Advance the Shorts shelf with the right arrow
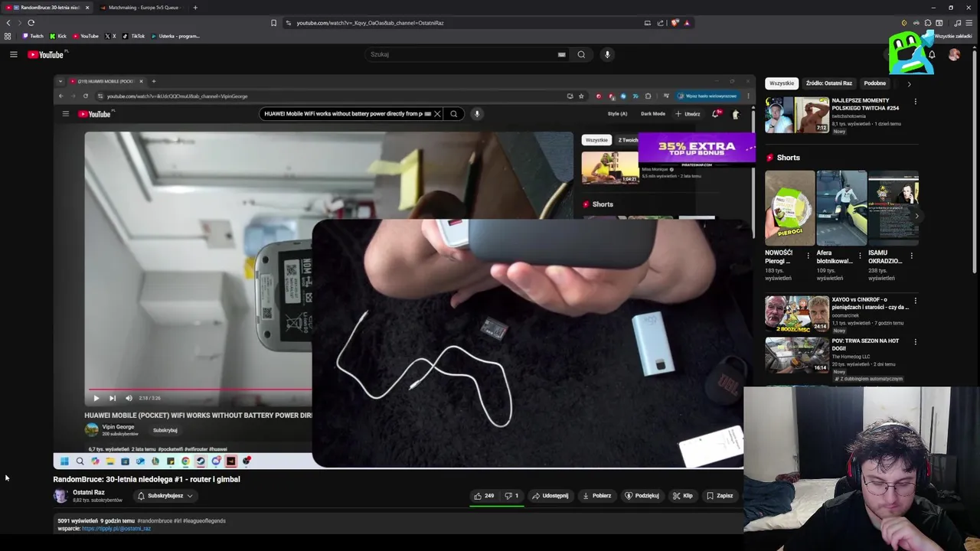Viewport: 980px width, 551px height. click(916, 217)
